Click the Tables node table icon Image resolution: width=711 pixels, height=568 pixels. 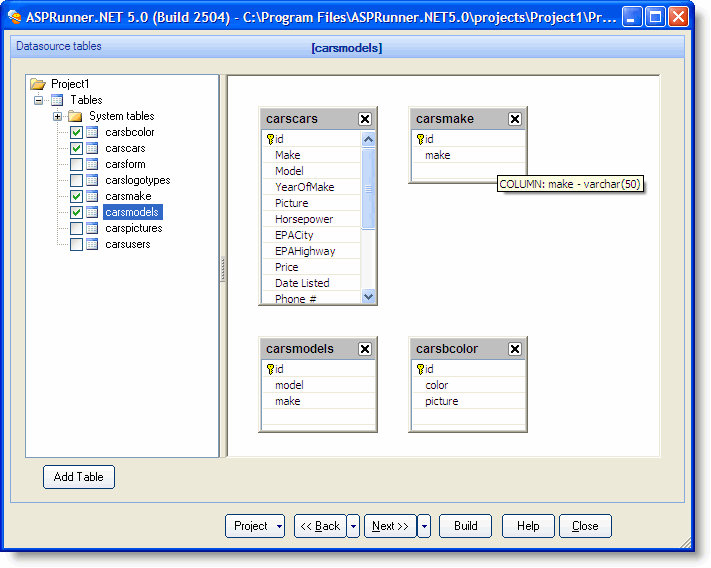57,100
